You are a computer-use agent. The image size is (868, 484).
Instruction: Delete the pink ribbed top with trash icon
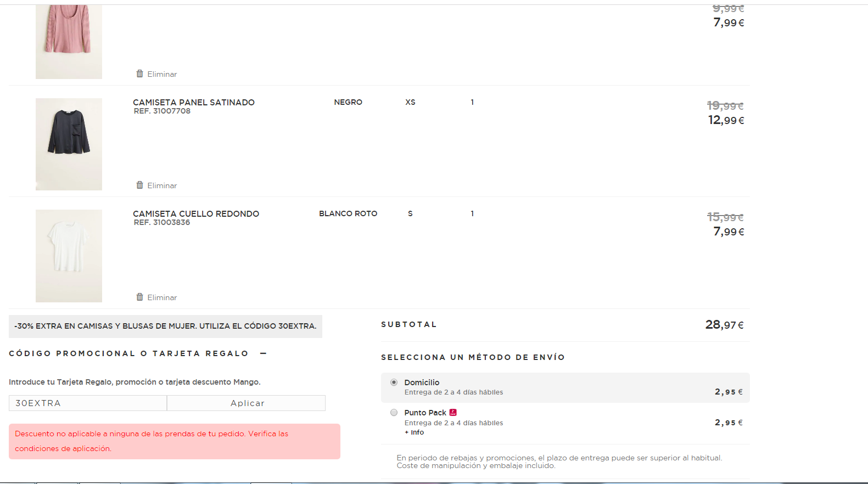click(140, 74)
